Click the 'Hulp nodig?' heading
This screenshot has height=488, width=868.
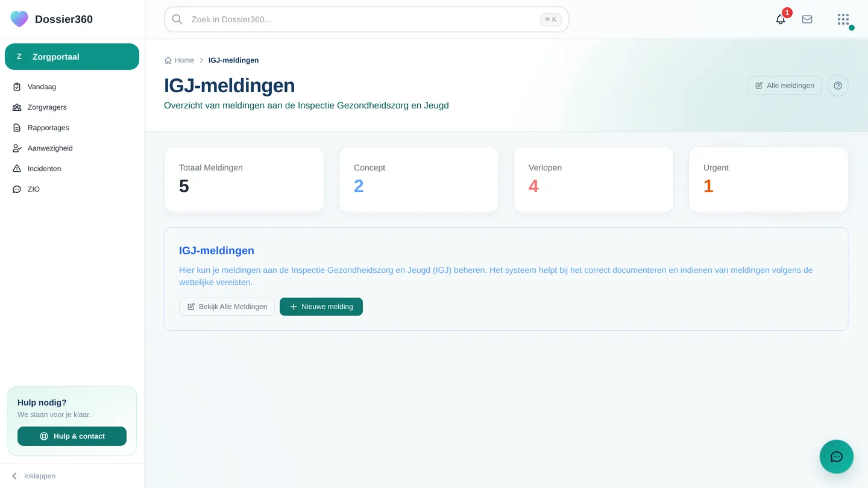pos(42,402)
